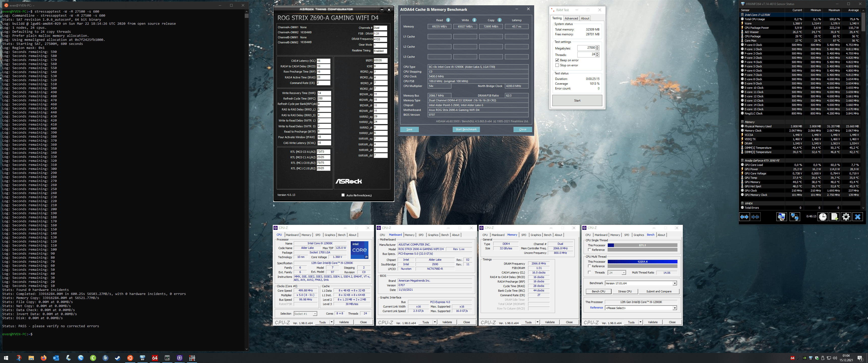Switch to Bench tab in CPU-Z Memory window
The image size is (868, 363).
click(548, 235)
